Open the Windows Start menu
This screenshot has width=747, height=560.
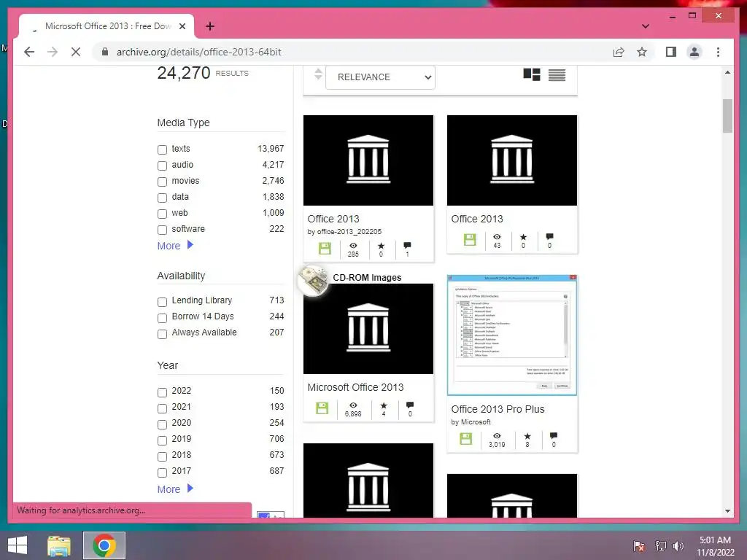point(18,545)
